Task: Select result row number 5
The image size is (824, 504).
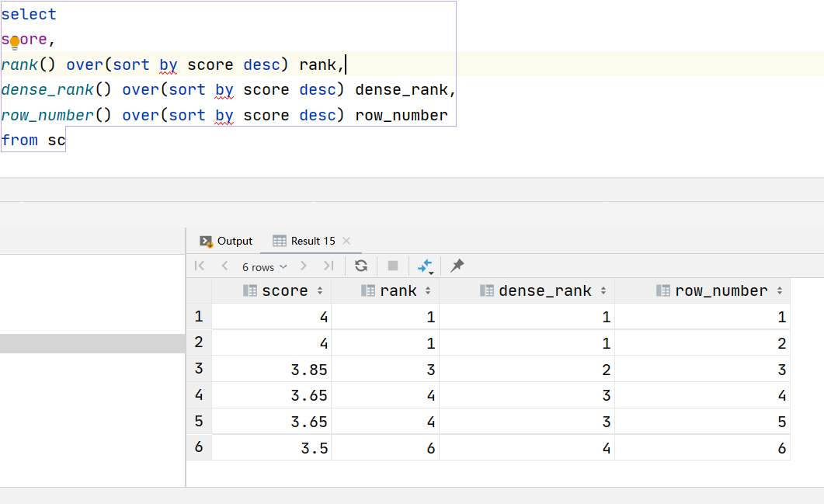Action: click(x=199, y=421)
